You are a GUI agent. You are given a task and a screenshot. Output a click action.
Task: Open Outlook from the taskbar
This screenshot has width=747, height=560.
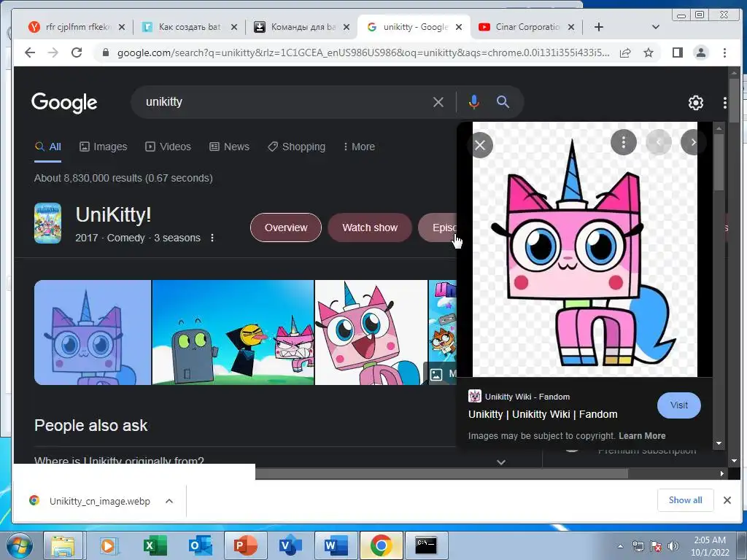point(200,545)
